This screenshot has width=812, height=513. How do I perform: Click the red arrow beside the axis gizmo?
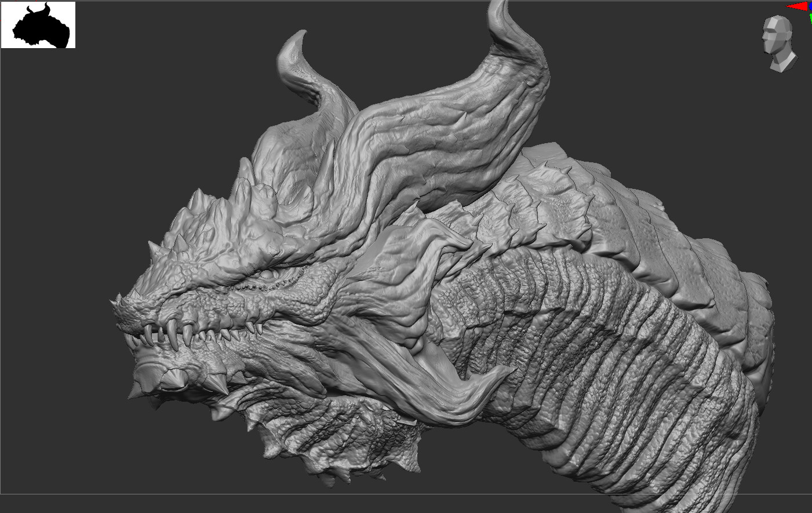click(x=796, y=6)
